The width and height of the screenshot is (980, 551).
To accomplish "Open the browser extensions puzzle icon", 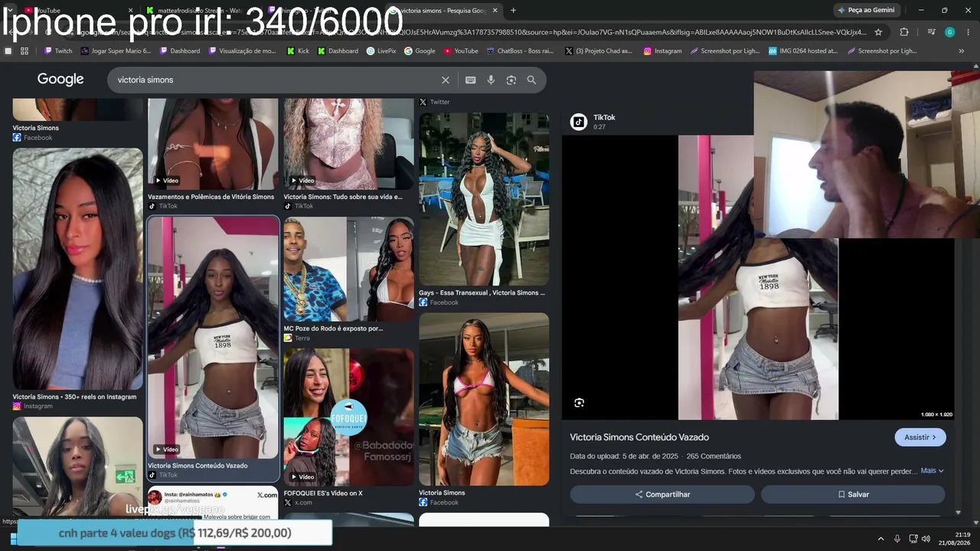I will [x=904, y=32].
